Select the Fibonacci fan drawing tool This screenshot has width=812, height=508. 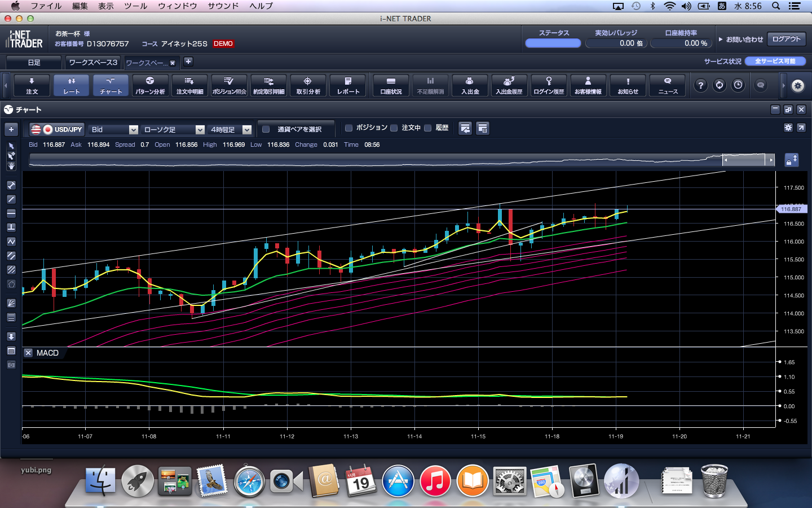11,303
